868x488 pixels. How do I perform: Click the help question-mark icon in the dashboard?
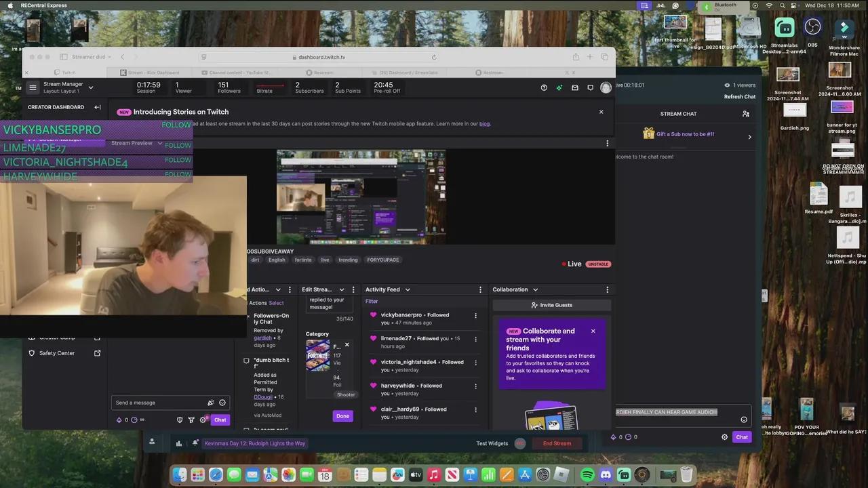pyautogui.click(x=544, y=87)
